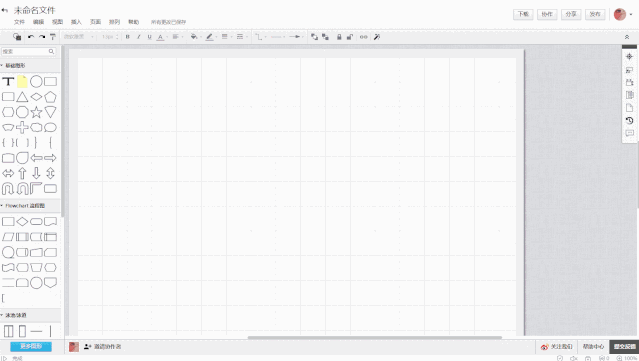Open the arrow end style dropdown
Viewport: 639px width, 361px height.
(x=296, y=37)
